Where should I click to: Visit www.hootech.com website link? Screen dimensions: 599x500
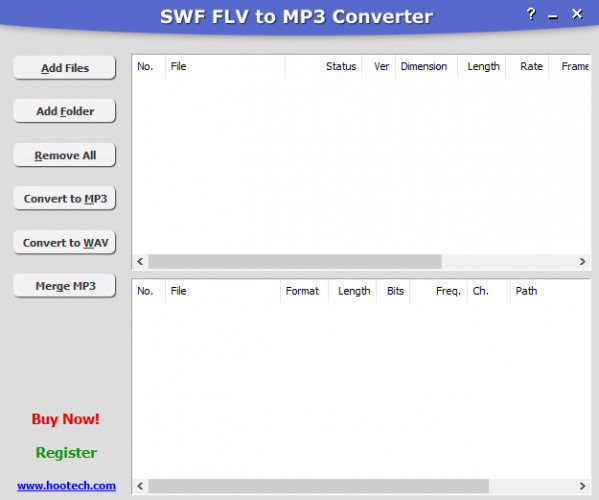coord(66,485)
